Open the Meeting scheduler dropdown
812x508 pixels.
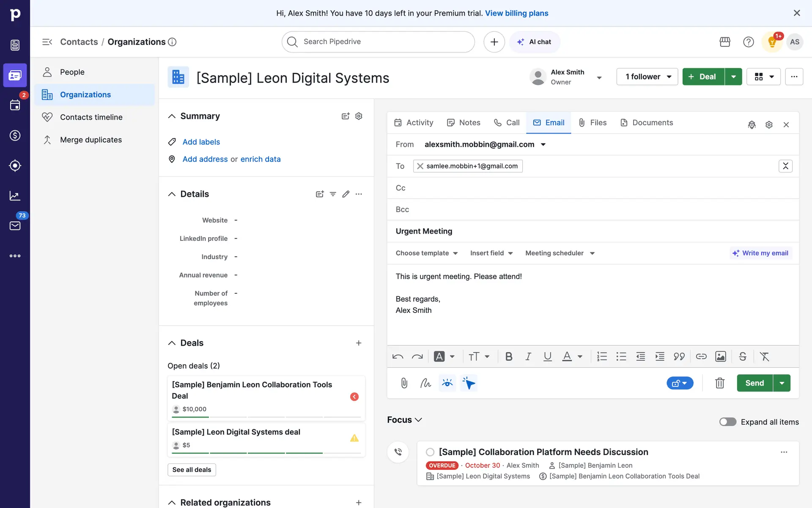tap(560, 253)
